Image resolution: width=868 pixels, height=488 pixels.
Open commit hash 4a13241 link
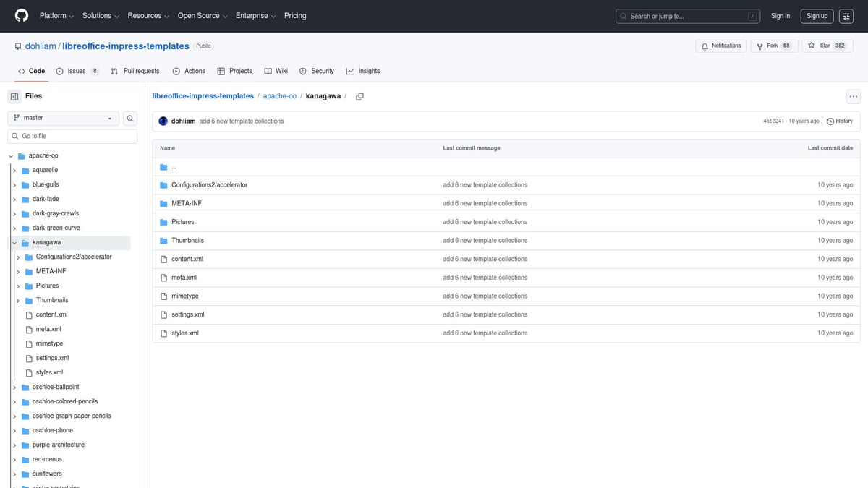pyautogui.click(x=775, y=121)
